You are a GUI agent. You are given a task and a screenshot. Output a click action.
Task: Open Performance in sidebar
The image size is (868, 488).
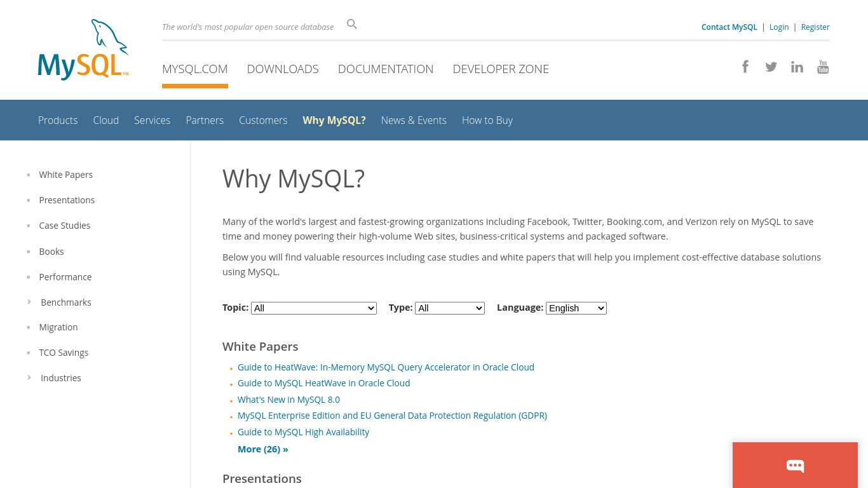tap(65, 277)
